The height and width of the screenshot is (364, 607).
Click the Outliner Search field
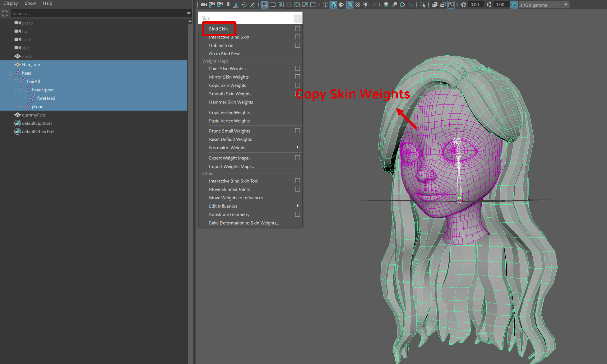click(x=98, y=13)
